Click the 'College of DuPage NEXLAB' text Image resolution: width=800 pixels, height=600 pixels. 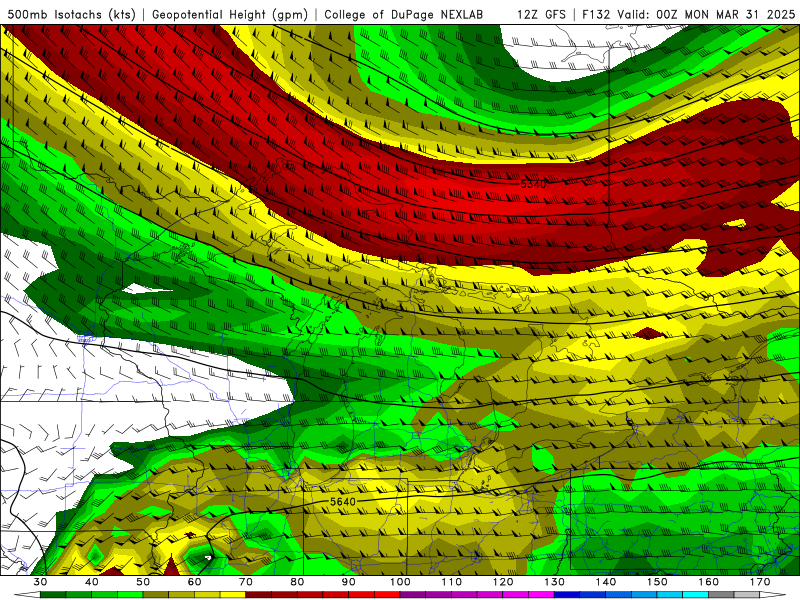403,15
